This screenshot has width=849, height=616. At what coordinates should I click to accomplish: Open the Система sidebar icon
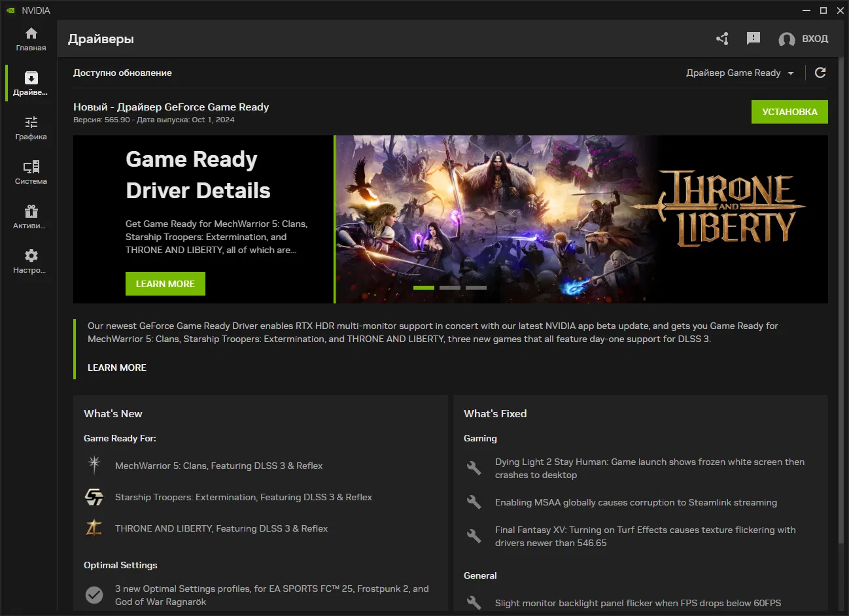click(x=31, y=172)
